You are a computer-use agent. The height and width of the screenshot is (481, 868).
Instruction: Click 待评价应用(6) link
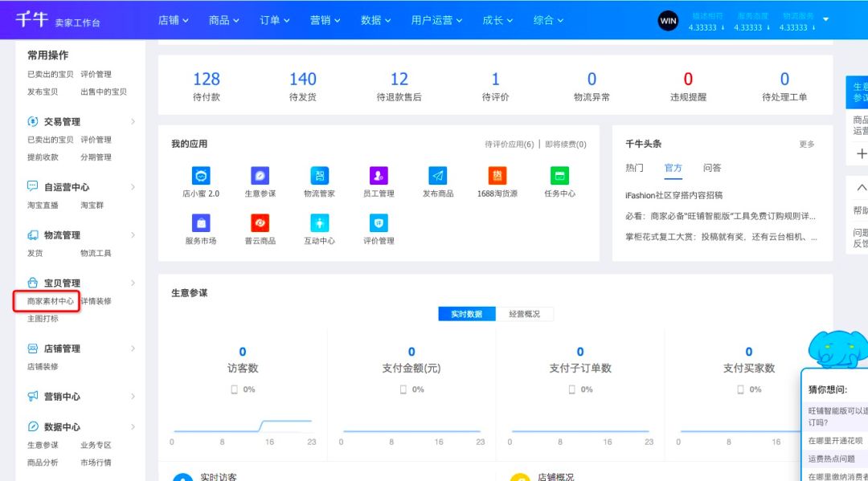tap(510, 145)
